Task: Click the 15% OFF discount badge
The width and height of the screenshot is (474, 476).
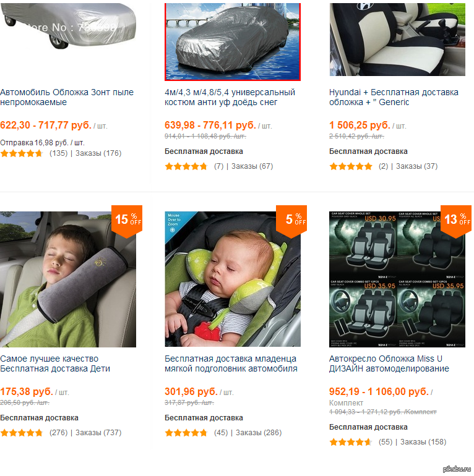Action: [127, 219]
